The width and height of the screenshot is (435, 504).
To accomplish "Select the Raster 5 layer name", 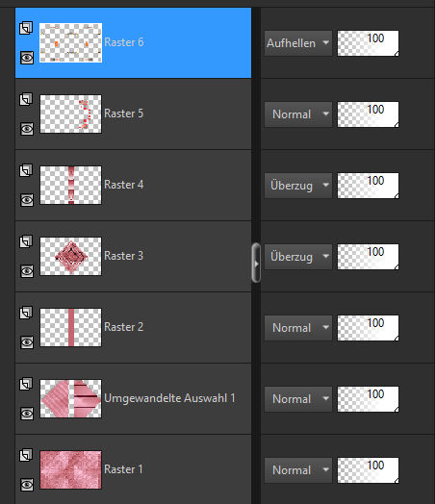I will pyautogui.click(x=124, y=113).
